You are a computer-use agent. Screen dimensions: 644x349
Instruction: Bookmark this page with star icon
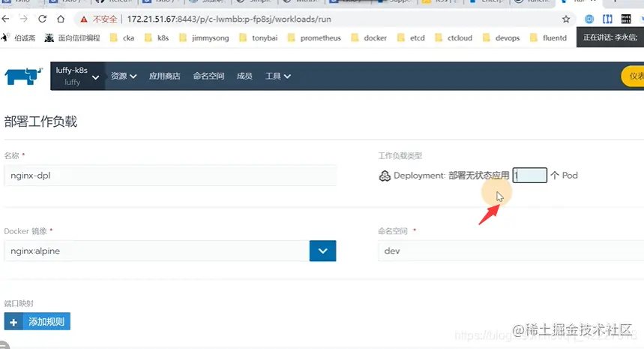[x=566, y=19]
